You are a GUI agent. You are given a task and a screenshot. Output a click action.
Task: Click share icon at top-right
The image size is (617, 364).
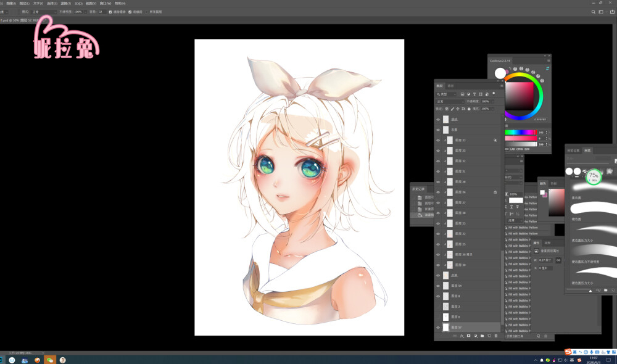(612, 12)
